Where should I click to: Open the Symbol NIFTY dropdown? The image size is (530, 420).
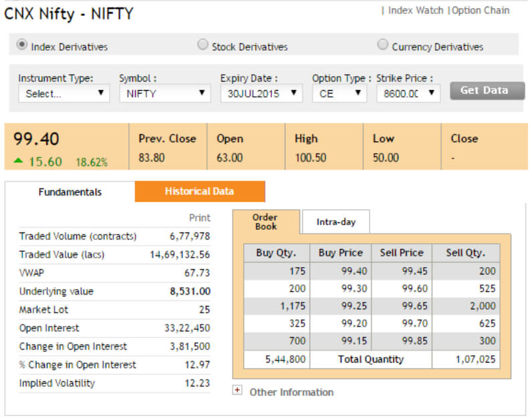[165, 93]
